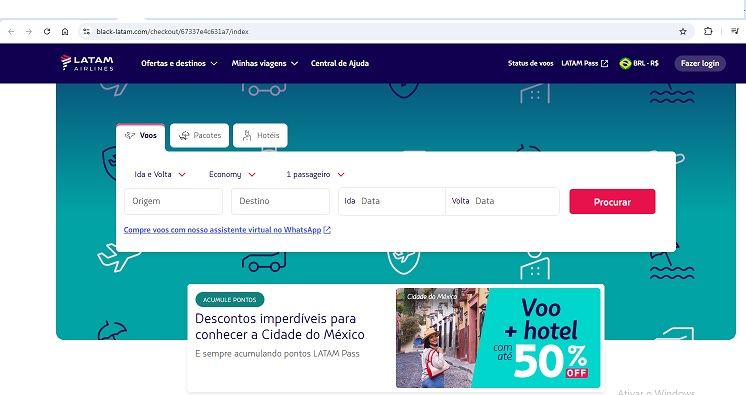Expand the Minhas viagens menu
Screen dimensions: 746x395
tap(265, 63)
